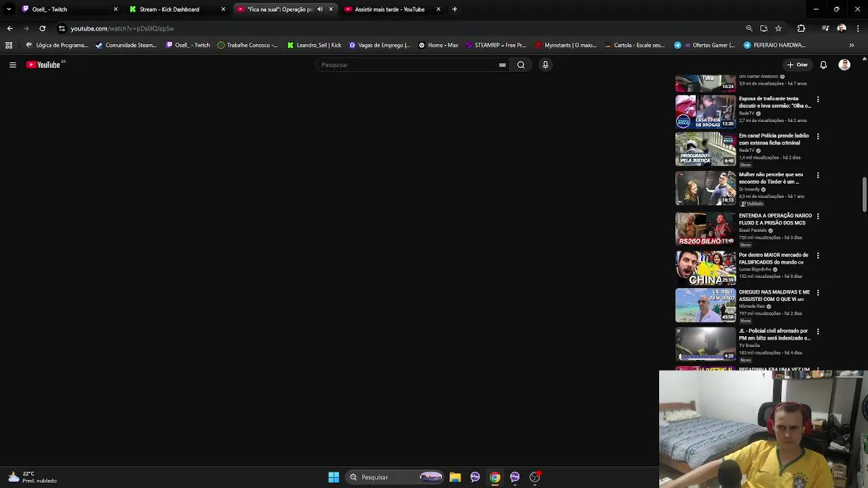Open options for "JL - Policial civil afrontado" video
The image size is (868, 488).
(x=818, y=331)
